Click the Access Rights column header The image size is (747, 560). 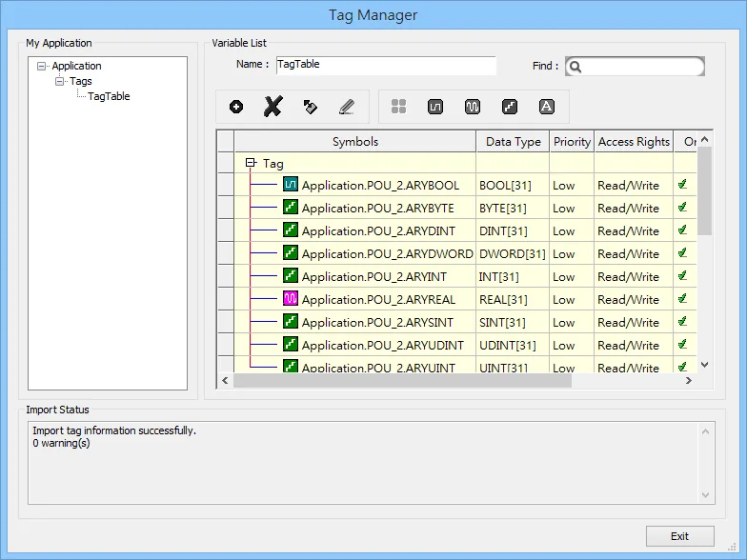[634, 142]
